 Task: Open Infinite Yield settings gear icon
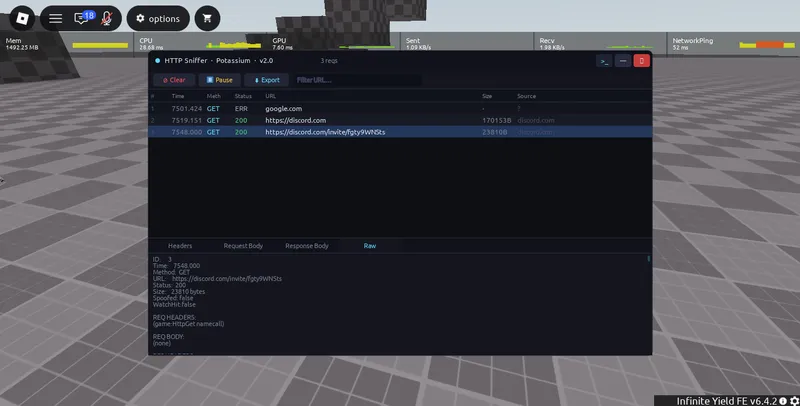794,401
